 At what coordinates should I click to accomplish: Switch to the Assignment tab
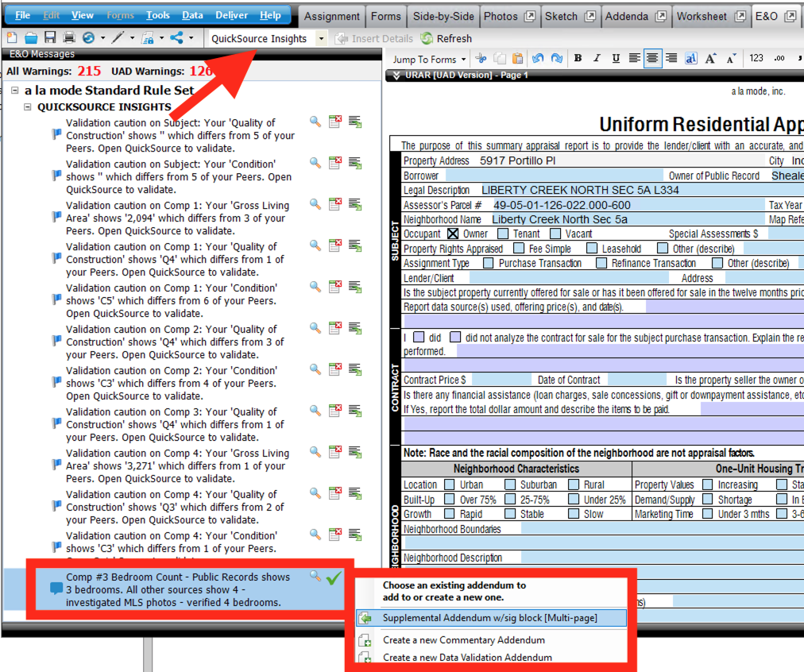click(x=332, y=17)
